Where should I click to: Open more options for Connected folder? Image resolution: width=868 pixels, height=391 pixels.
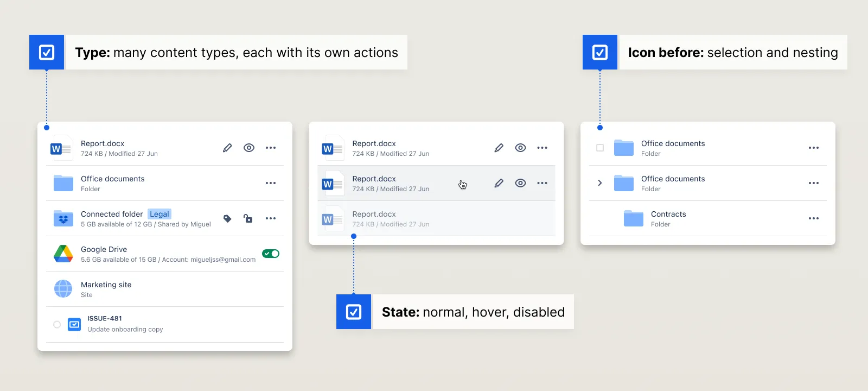click(x=271, y=218)
